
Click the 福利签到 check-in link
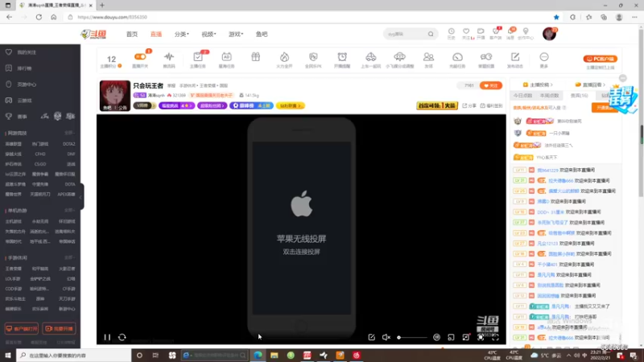[x=491, y=105]
